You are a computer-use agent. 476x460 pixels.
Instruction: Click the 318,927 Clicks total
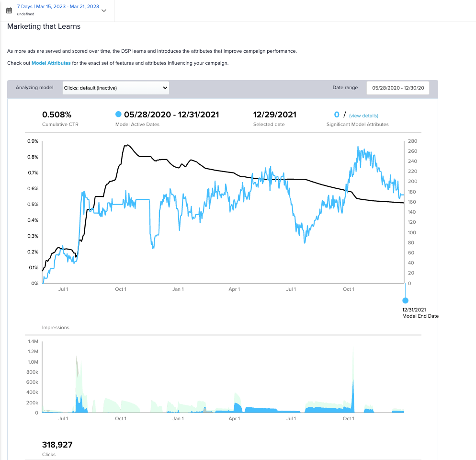[x=57, y=445]
